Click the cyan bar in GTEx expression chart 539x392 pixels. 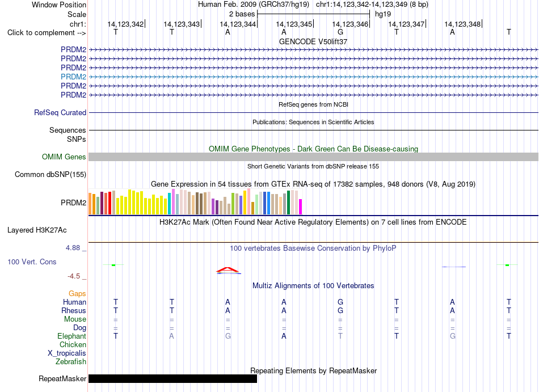pyautogui.click(x=170, y=204)
